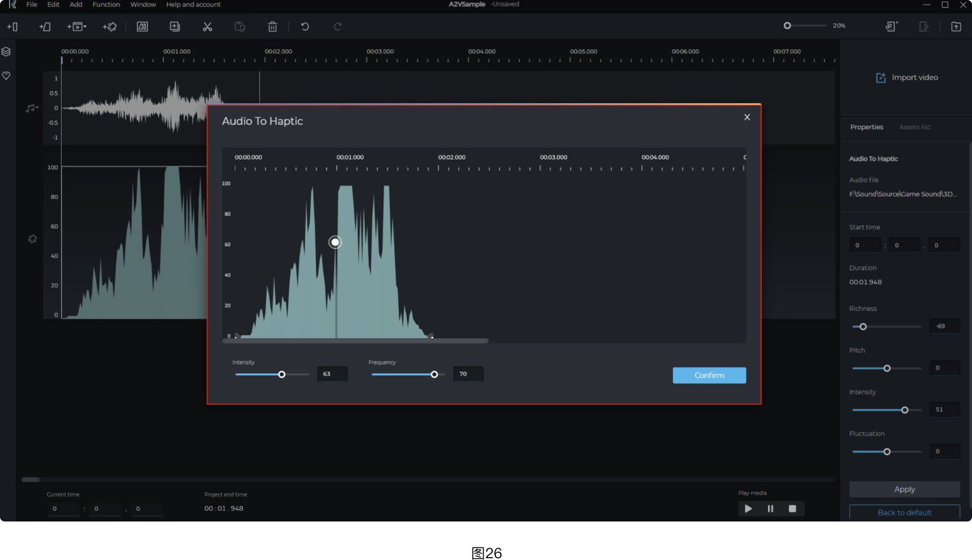Viewport: 972px width, 560px height.
Task: Click the Back to default button
Action: (904, 512)
